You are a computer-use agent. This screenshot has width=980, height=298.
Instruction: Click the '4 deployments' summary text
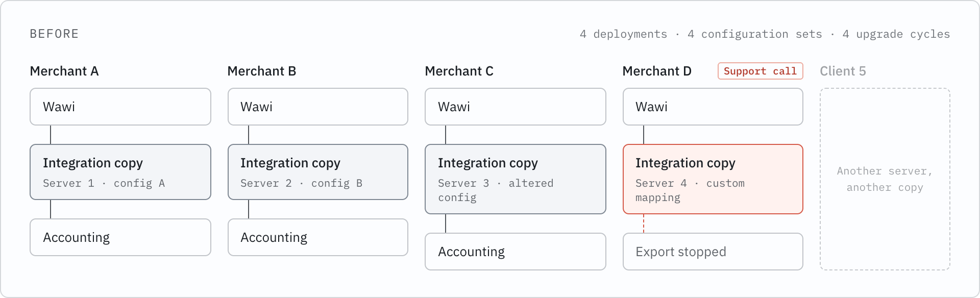[x=623, y=34]
